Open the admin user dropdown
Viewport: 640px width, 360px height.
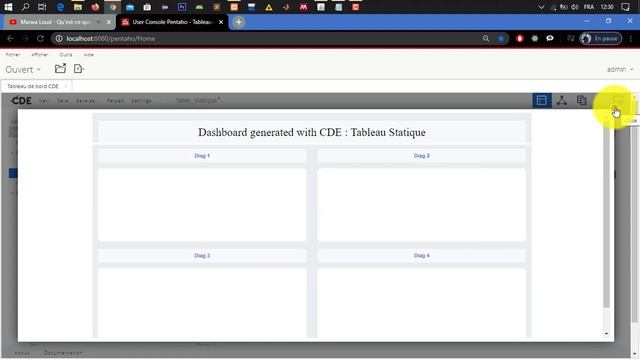(x=620, y=69)
